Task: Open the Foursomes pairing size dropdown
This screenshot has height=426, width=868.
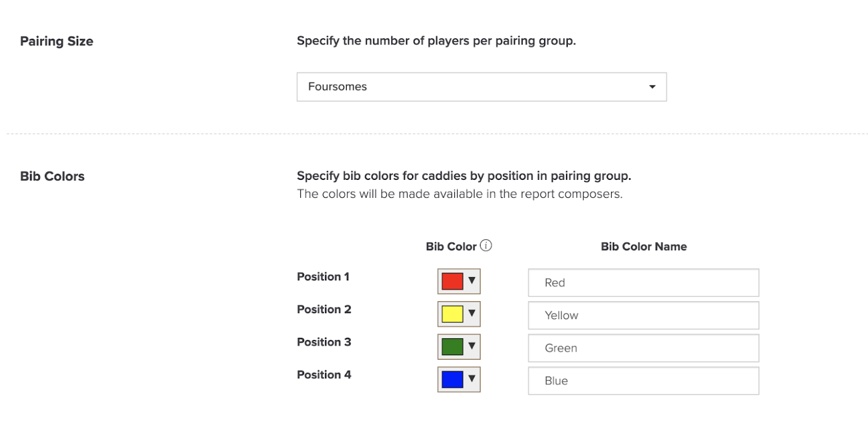Action: point(481,87)
